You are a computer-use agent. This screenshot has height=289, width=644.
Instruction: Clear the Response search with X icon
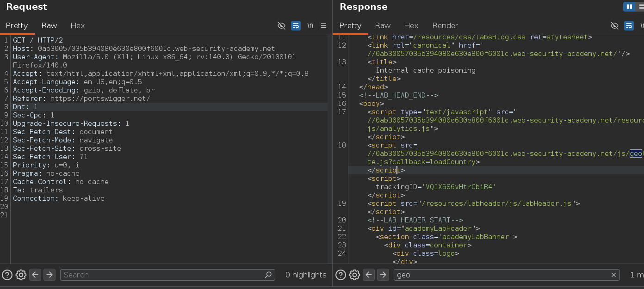613,275
